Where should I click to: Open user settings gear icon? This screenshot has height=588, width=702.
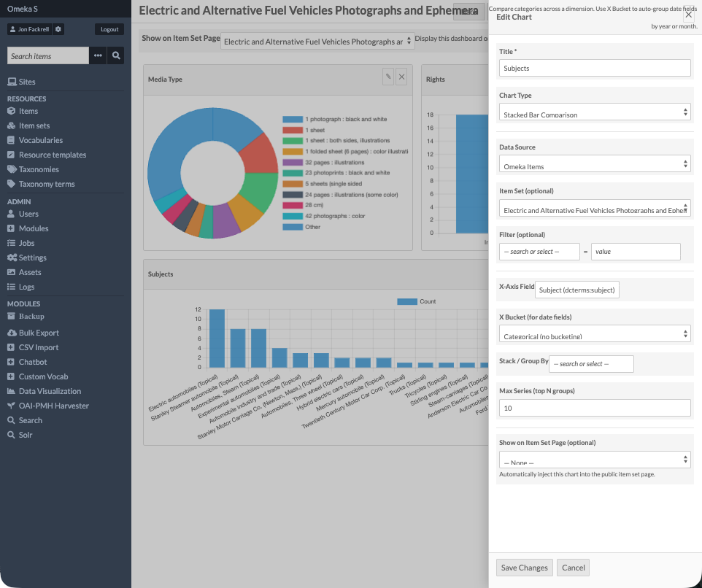point(58,29)
